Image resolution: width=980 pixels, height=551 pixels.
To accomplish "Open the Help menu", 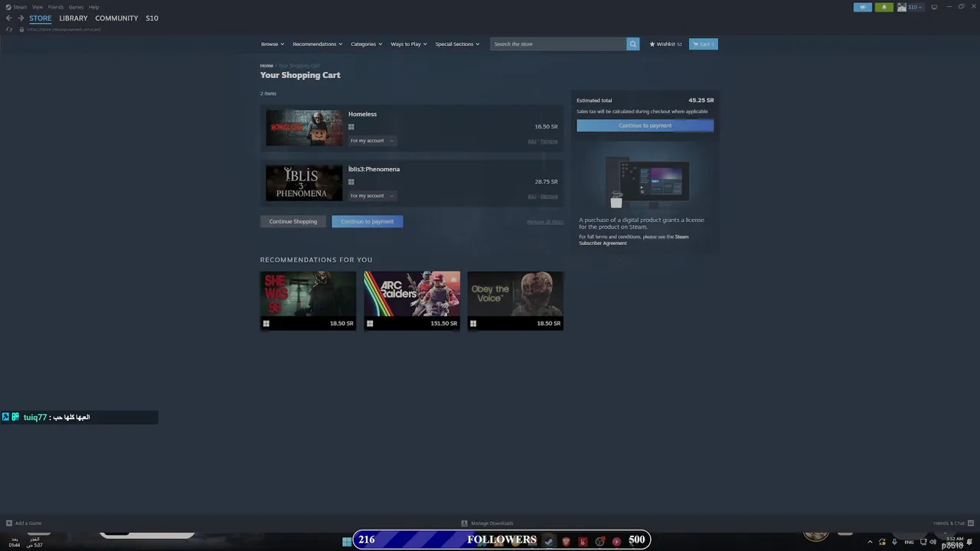I will click(x=93, y=7).
